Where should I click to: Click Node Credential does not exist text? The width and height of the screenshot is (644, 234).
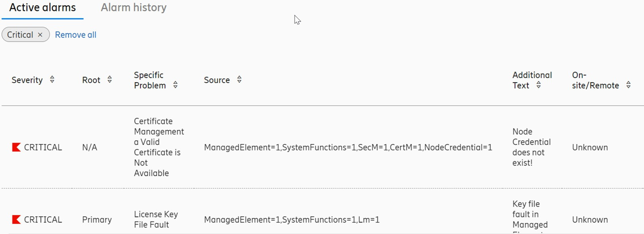[531, 147]
